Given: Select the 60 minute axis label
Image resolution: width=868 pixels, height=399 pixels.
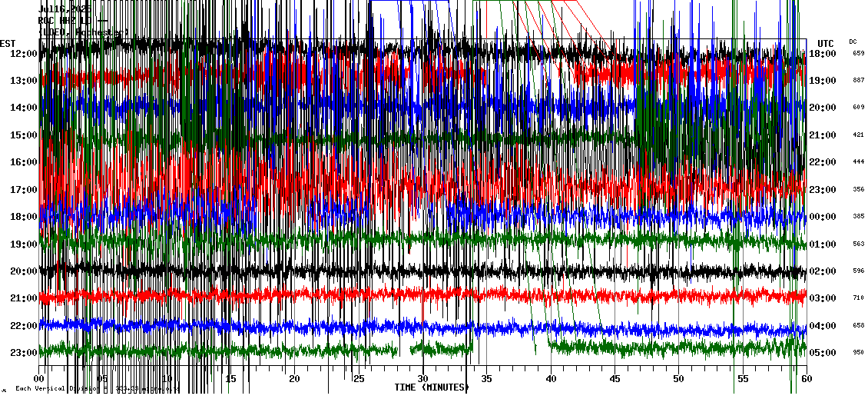Looking at the screenshot, I should (806, 379).
